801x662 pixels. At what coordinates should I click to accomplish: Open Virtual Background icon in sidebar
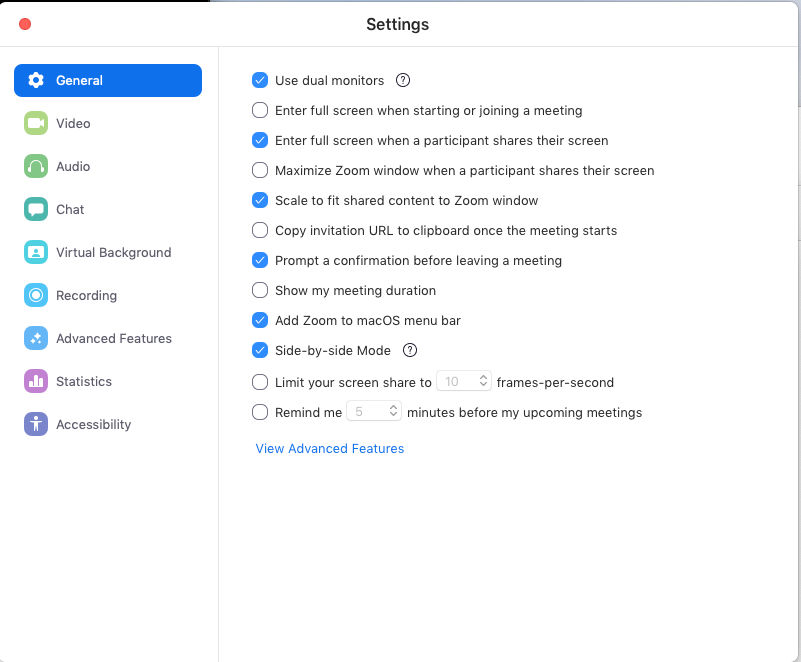(36, 253)
